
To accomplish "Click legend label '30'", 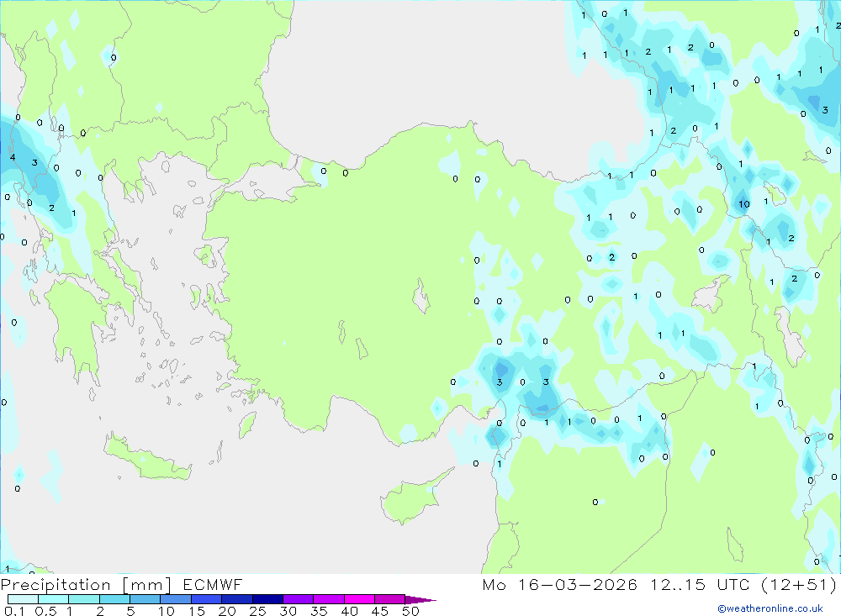I will pos(288,611).
